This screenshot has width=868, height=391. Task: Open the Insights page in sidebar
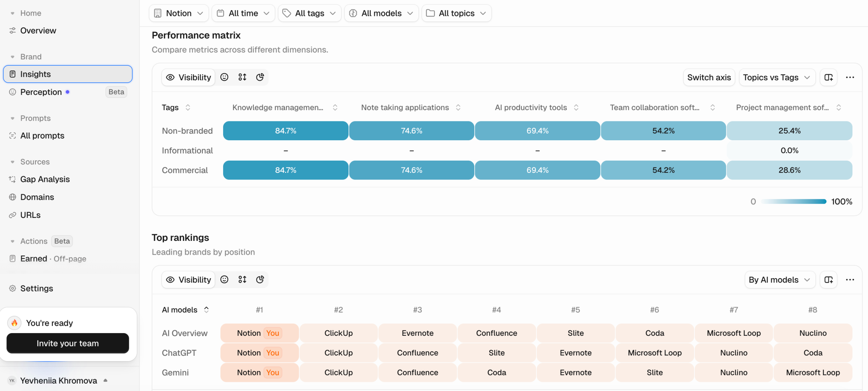click(68, 74)
